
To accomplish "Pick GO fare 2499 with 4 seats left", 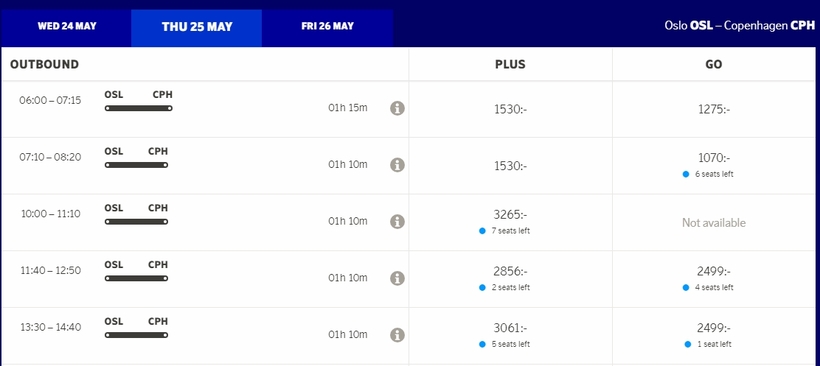I will click(x=714, y=278).
